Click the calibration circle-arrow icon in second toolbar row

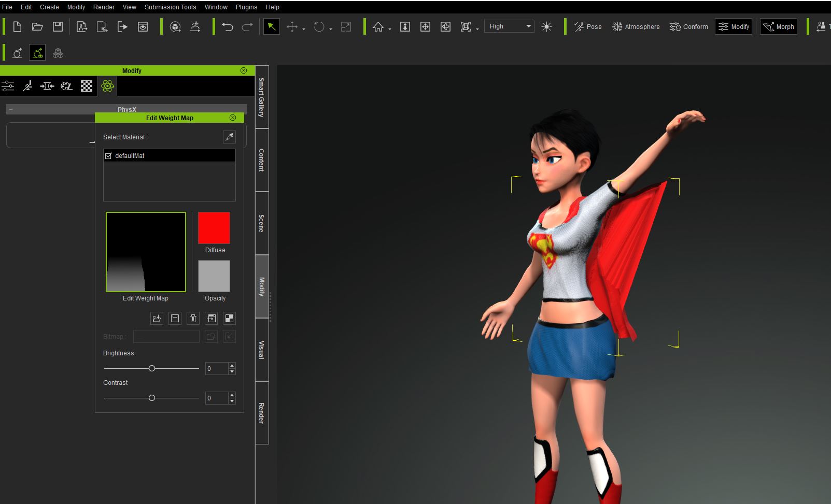17,53
